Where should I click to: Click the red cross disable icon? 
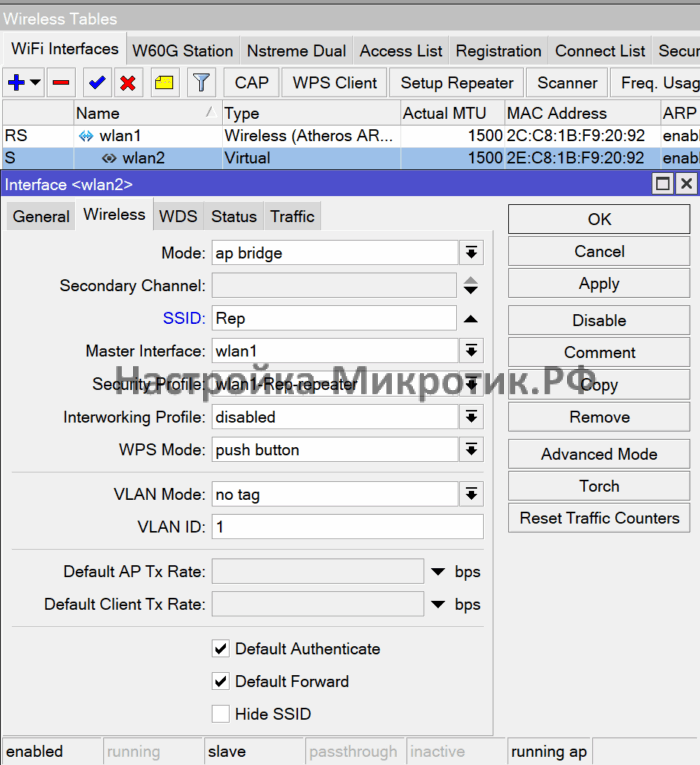pos(128,82)
